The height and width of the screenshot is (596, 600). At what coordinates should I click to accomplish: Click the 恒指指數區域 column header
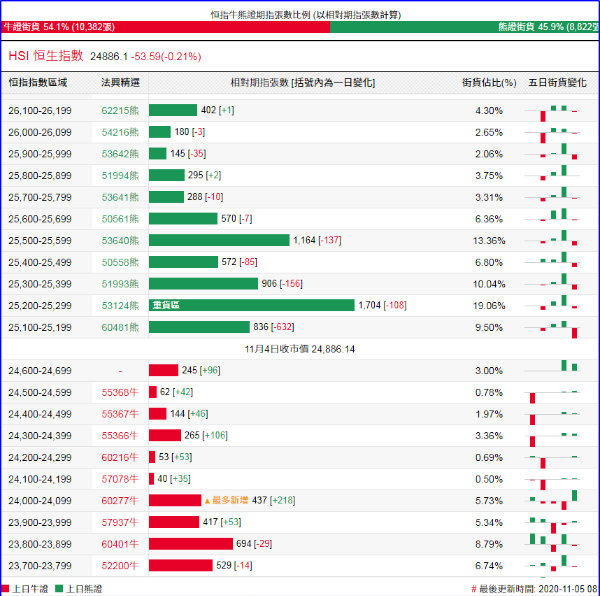coord(38,83)
